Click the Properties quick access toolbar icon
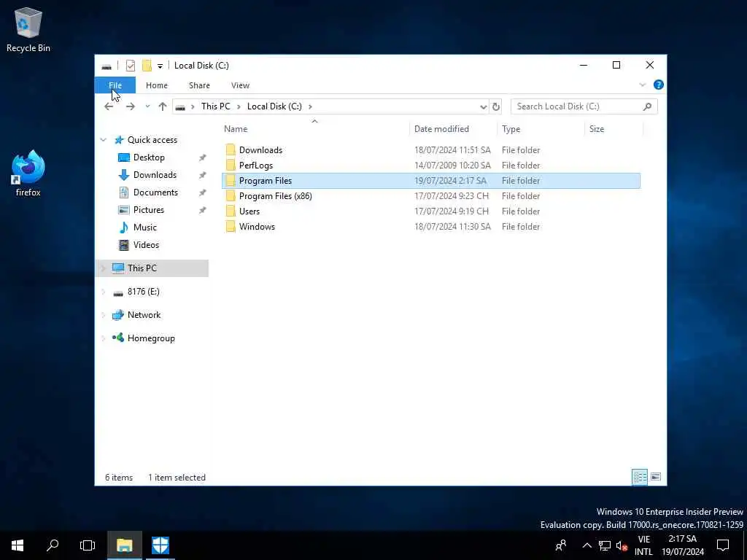 pos(130,66)
